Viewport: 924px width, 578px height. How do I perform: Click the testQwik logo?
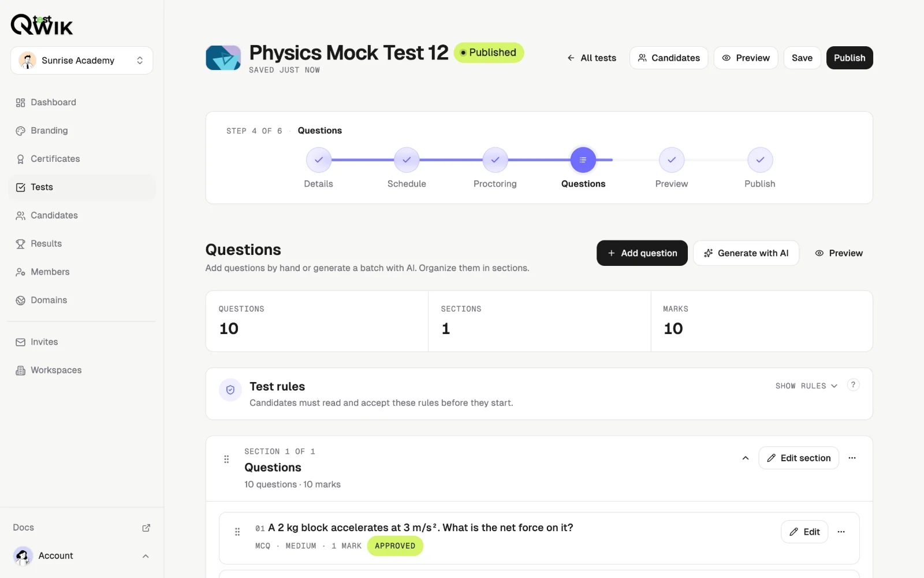point(42,25)
